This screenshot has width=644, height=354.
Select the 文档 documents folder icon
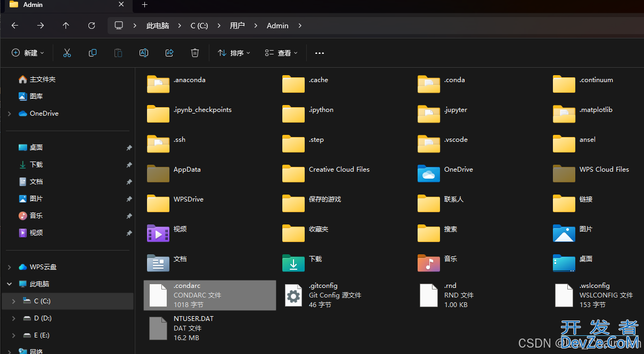point(158,263)
